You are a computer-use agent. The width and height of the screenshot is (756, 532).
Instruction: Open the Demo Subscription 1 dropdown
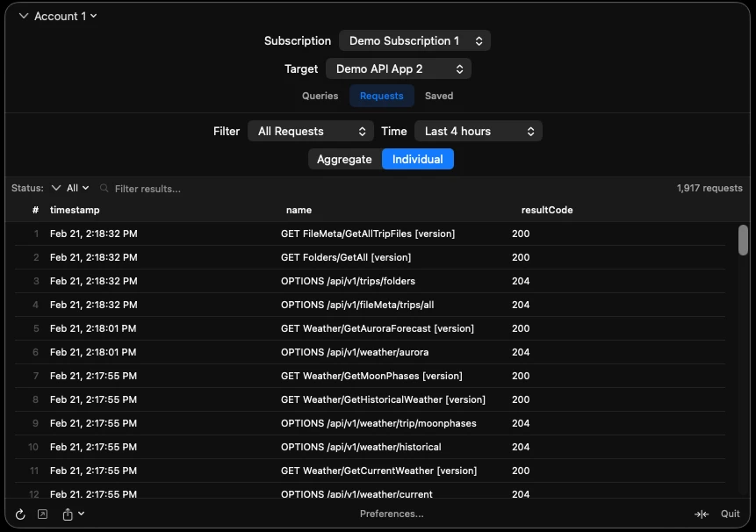(414, 40)
